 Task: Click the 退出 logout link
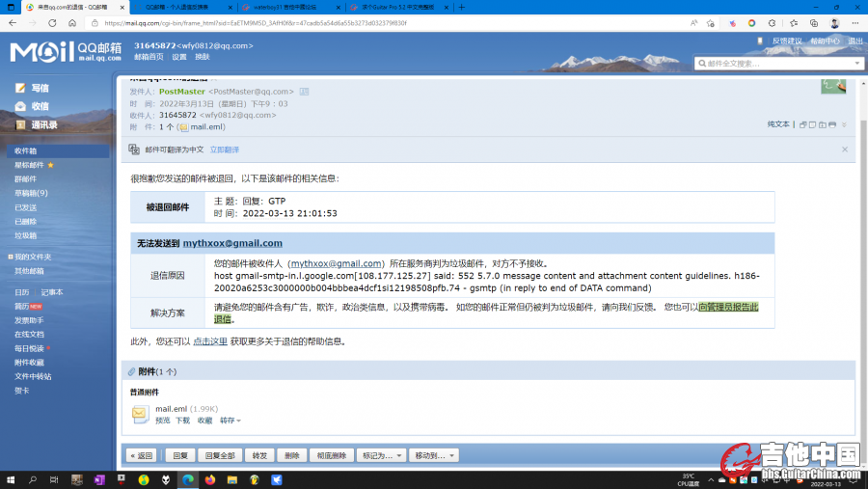click(855, 41)
